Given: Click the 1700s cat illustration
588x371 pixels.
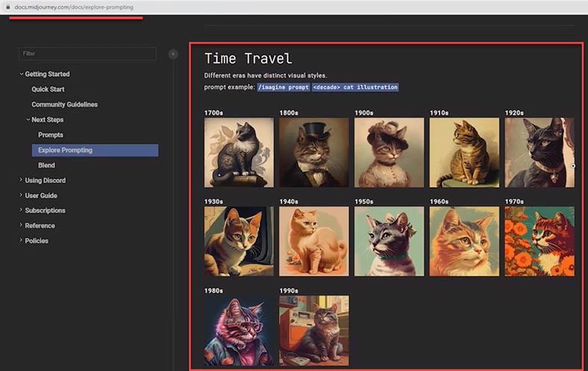Looking at the screenshot, I should pos(239,153).
